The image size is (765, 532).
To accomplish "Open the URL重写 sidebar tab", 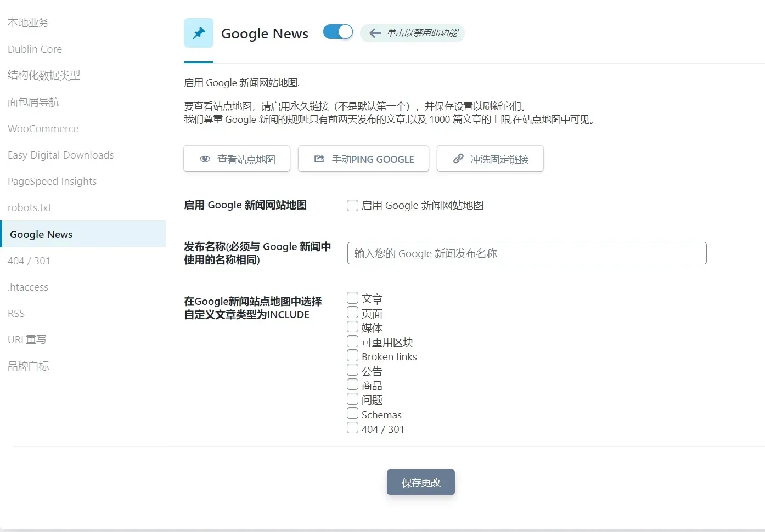I will [x=83, y=339].
